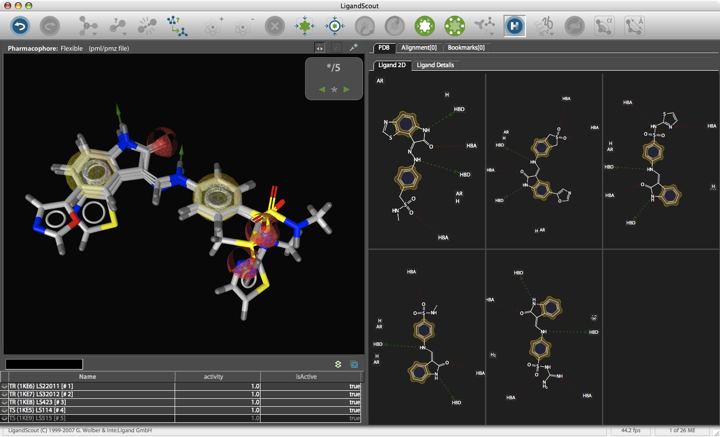This screenshot has height=437, width=720.
Task: Click the empty black filter field
Action: [x=44, y=364]
